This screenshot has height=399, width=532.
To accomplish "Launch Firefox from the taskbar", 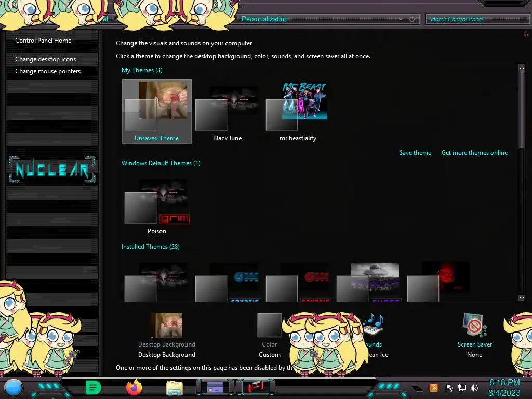I will click(134, 388).
